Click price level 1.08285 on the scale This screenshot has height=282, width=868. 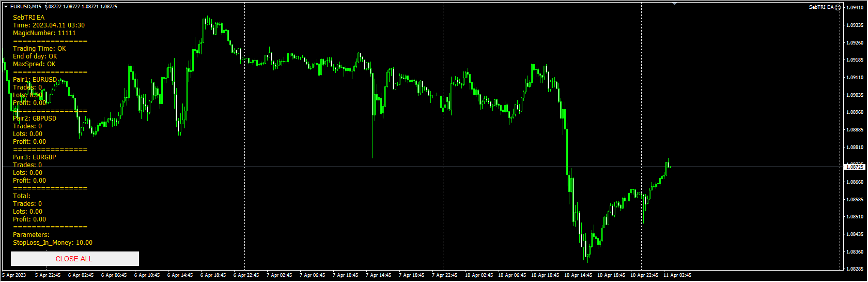(855, 269)
